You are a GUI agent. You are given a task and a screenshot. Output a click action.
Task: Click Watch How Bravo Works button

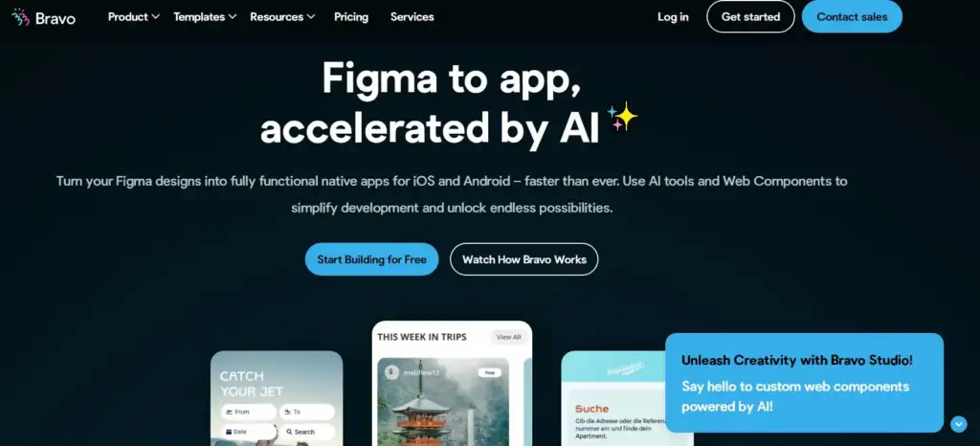coord(523,259)
